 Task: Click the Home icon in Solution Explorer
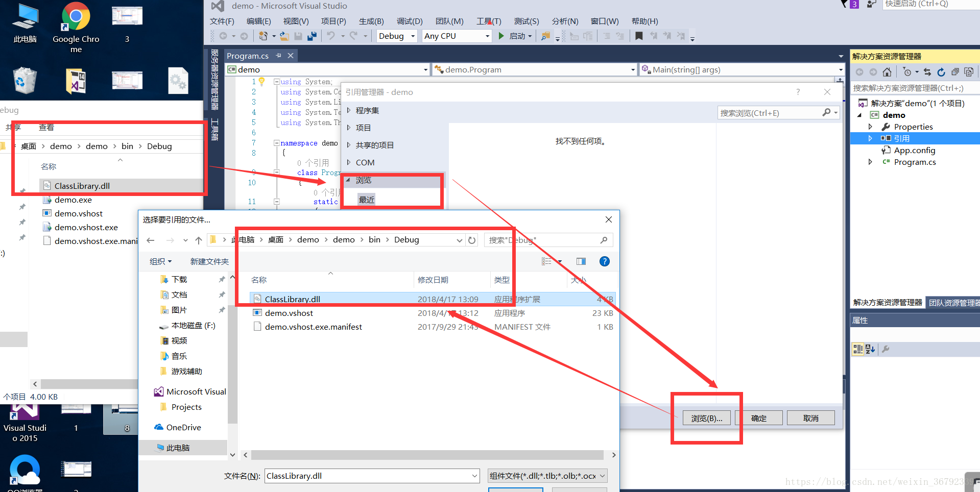coord(887,72)
